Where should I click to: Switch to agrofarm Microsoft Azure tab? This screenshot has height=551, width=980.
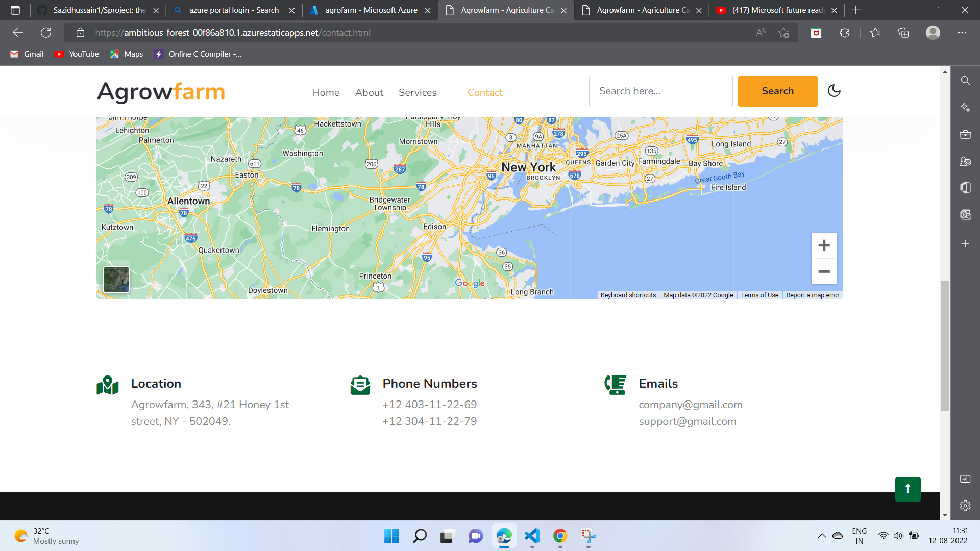(371, 10)
